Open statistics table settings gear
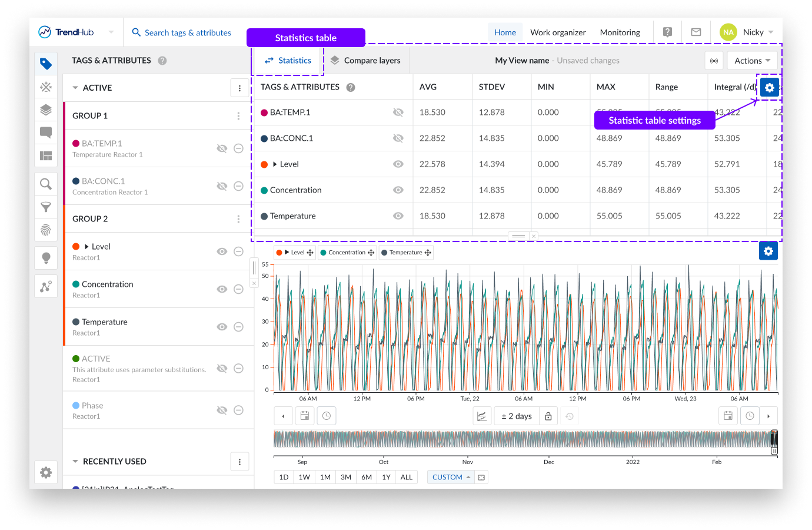The image size is (812, 530). [769, 88]
